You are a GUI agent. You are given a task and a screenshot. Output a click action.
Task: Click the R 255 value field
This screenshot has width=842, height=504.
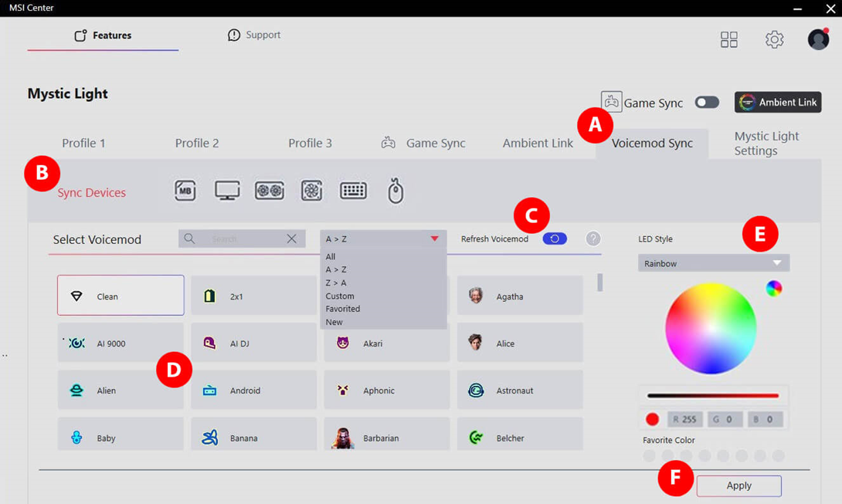coord(685,419)
